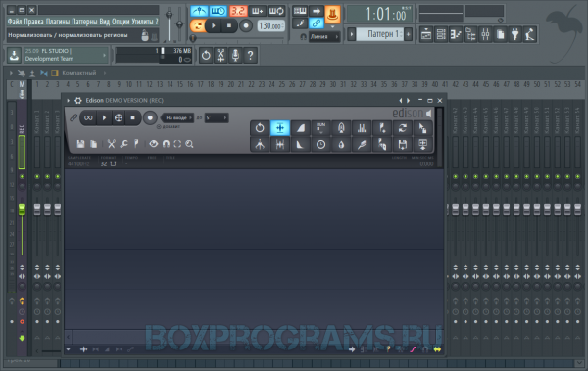Open the Опции menu

(x=121, y=22)
